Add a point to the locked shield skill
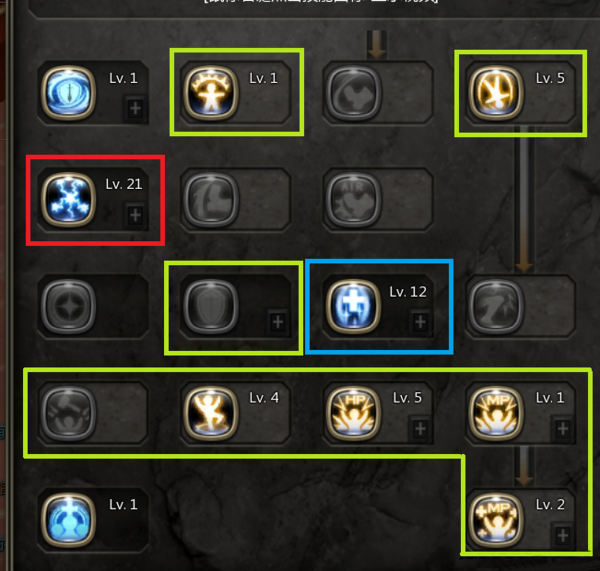Viewport: 600px width, 571px height. (x=278, y=322)
